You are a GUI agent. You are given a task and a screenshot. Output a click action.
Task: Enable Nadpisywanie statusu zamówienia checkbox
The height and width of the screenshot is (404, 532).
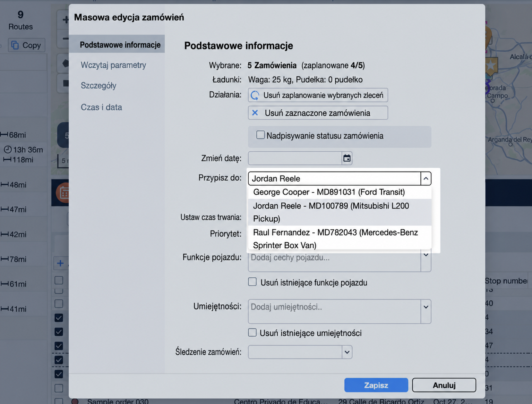(x=260, y=135)
